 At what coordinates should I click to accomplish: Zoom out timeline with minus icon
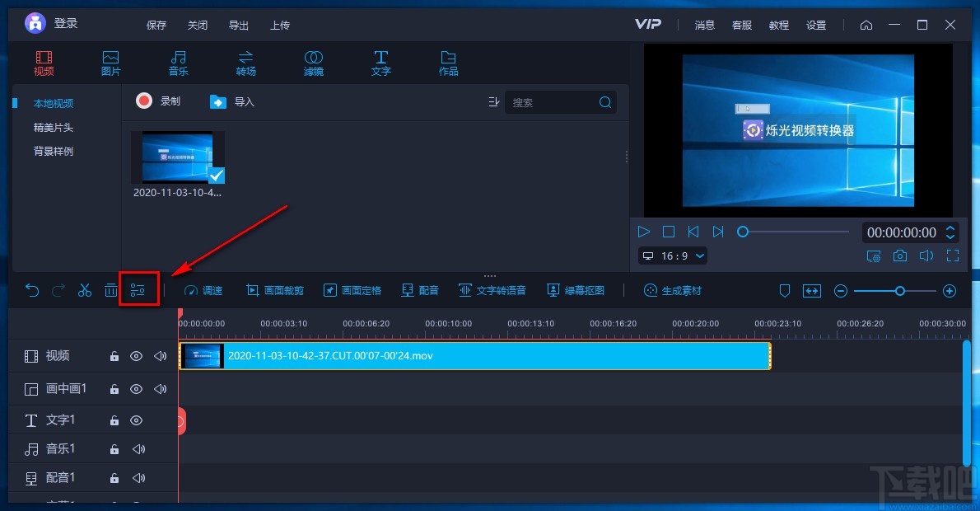click(x=841, y=291)
